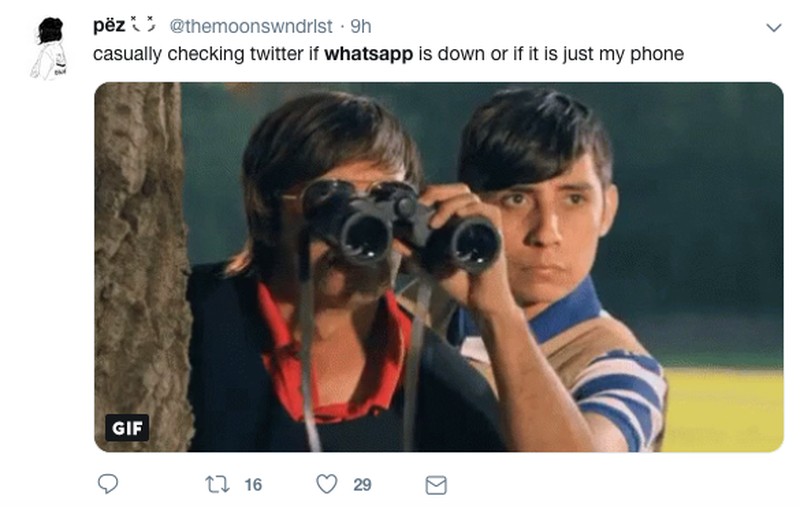
Task: Click the emoji next to the pëz name
Action: (142, 24)
